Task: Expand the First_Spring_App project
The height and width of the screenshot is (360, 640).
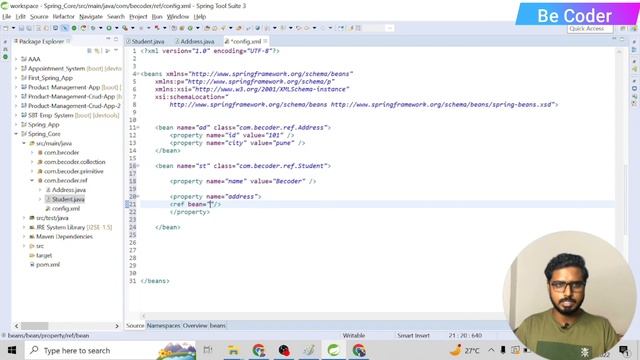Action: click(x=16, y=78)
